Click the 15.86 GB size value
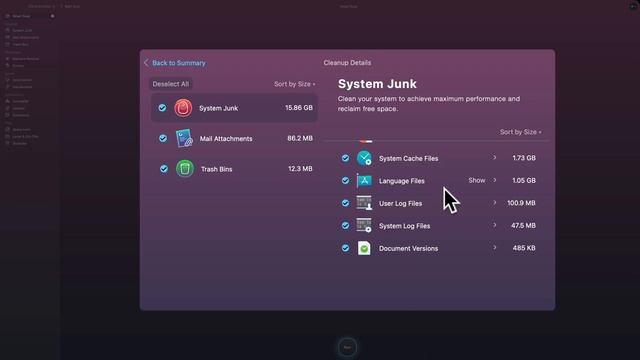This screenshot has width=640, height=360. (299, 108)
